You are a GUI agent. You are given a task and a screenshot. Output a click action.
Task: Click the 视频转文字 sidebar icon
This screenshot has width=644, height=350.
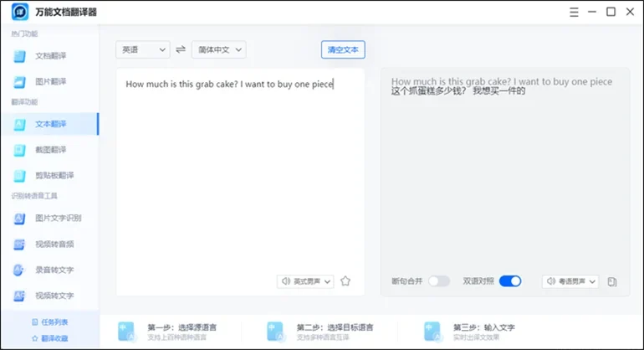19,296
